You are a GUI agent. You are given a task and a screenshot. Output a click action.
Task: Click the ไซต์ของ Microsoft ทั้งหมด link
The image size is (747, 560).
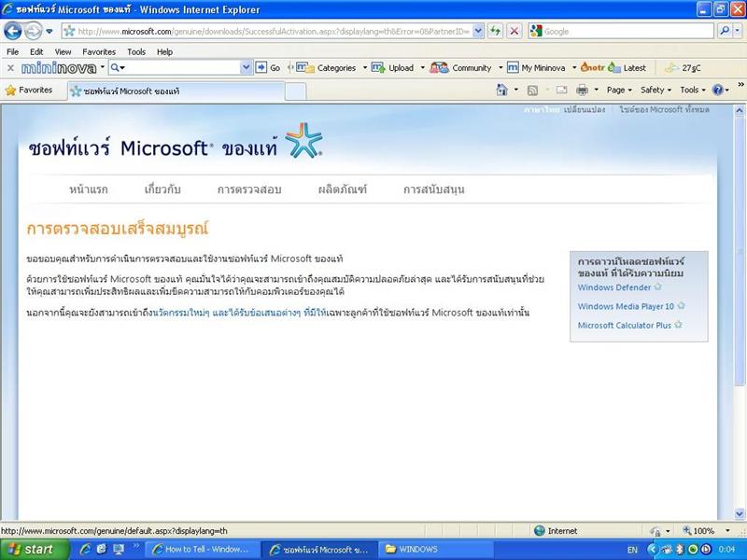(665, 109)
